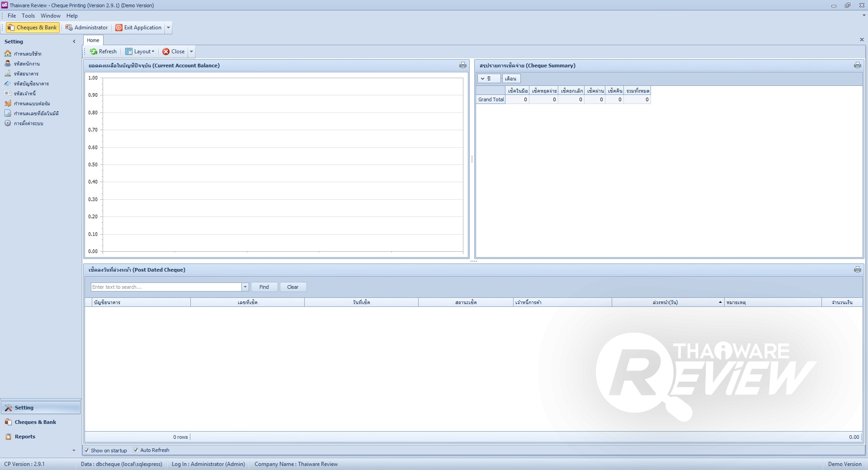Screen dimensions: 868x470
Task: Print the Current Account Balance chart
Action: [x=463, y=66]
